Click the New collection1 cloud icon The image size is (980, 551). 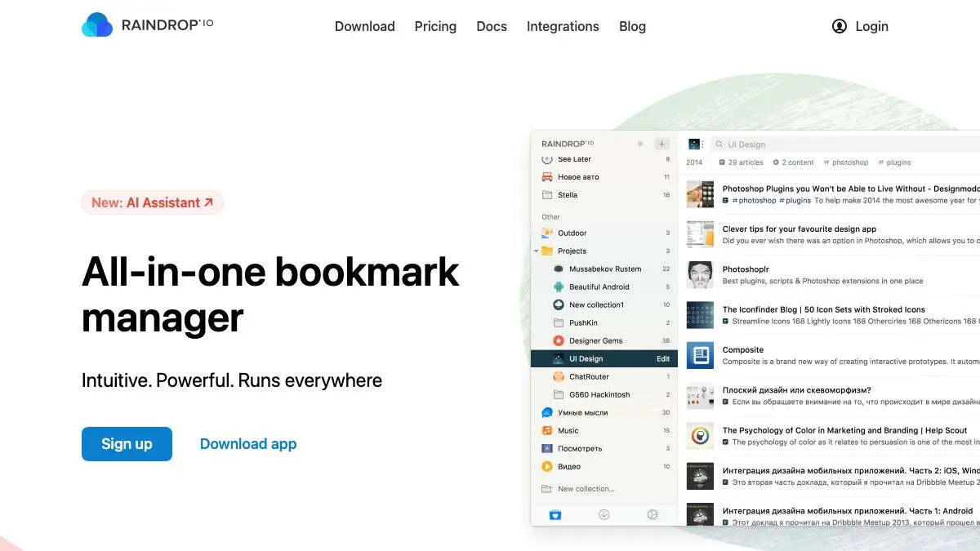coord(559,305)
